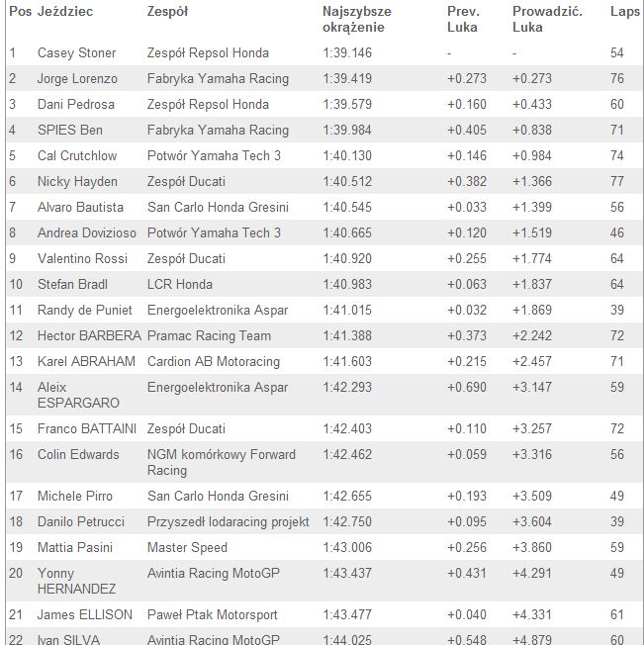Select the Jorge Lorenzo row
The width and height of the screenshot is (644, 645).
pos(324,78)
